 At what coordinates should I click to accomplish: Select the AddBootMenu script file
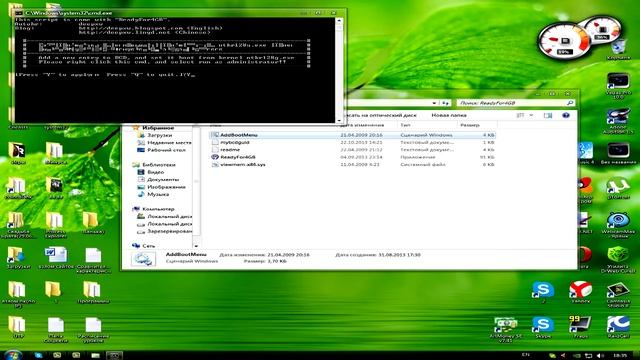[353, 135]
